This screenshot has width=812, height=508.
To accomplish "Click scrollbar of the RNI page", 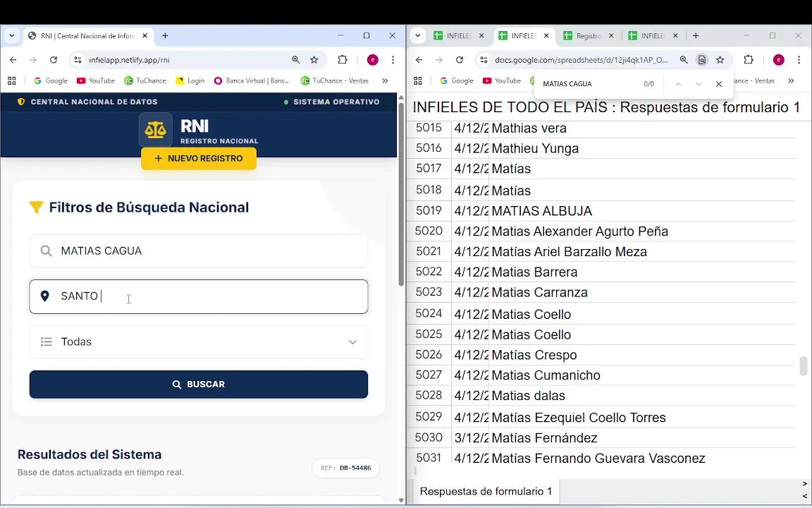I will pyautogui.click(x=401, y=195).
